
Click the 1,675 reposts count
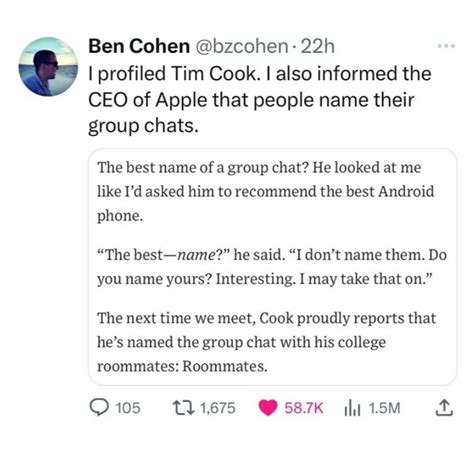point(218,408)
